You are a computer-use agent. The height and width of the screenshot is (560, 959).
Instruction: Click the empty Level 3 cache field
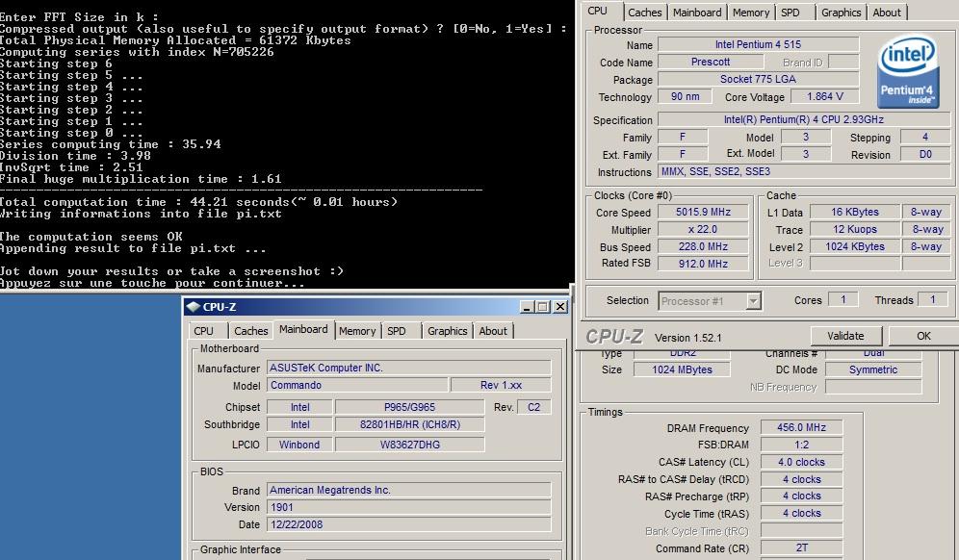[855, 264]
